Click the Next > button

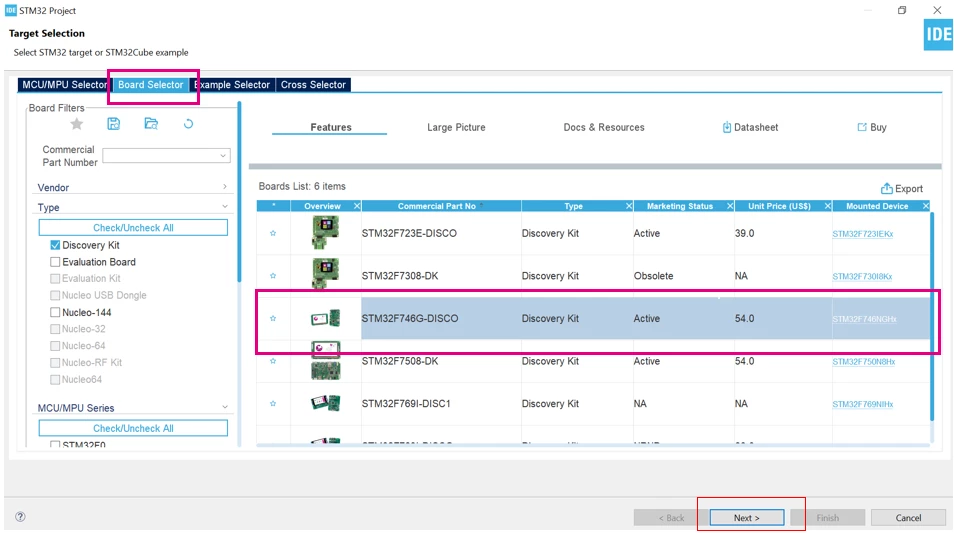pos(747,518)
